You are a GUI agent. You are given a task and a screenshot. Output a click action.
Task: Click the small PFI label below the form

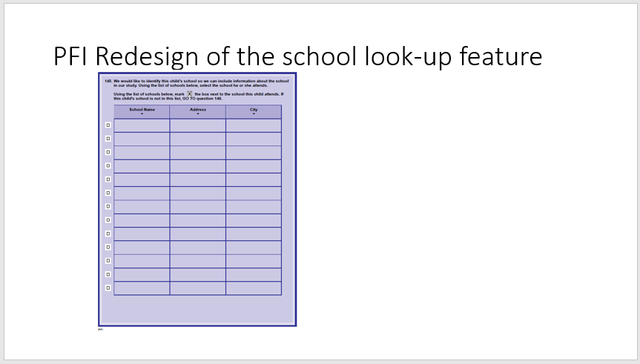[100, 330]
